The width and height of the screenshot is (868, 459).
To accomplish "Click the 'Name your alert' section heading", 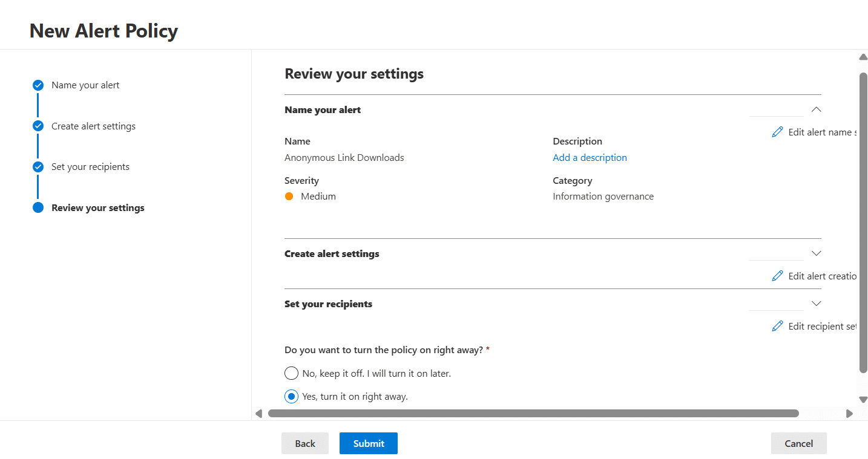I will (x=323, y=110).
